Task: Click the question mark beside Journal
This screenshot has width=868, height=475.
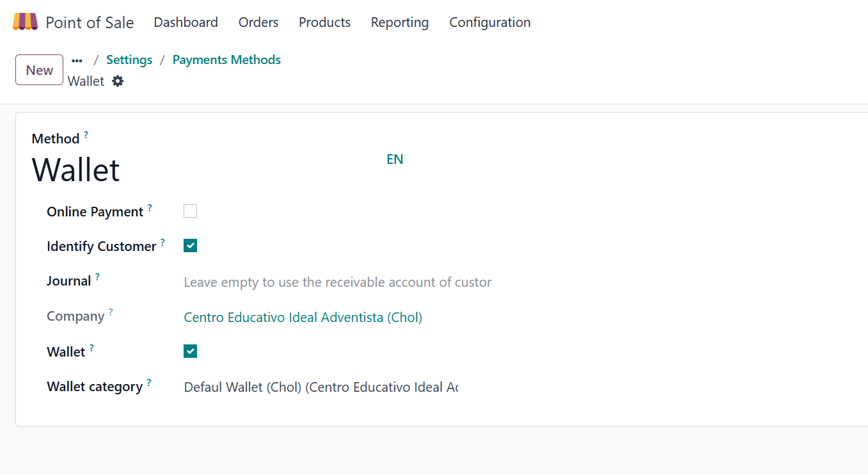Action: [97, 277]
